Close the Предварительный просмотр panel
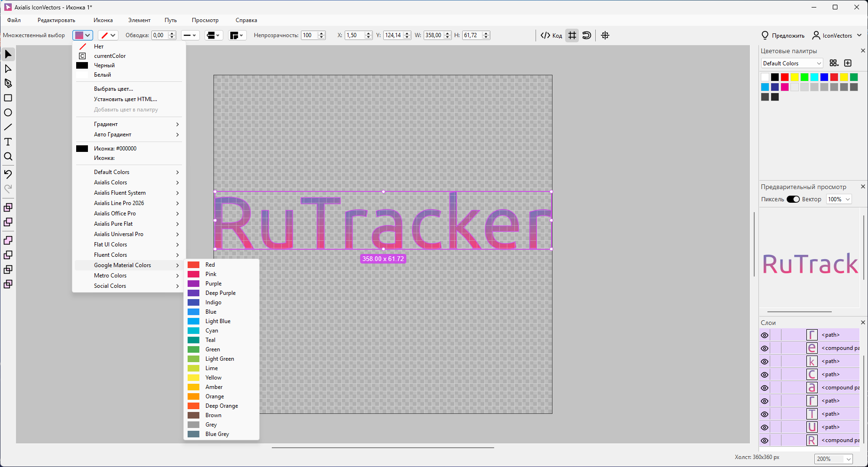Viewport: 868px width, 467px height. [863, 187]
